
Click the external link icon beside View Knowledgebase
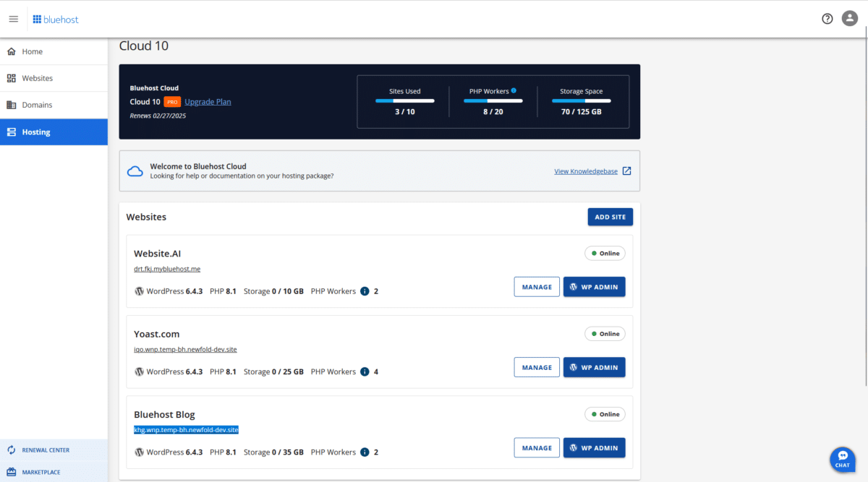(x=627, y=171)
